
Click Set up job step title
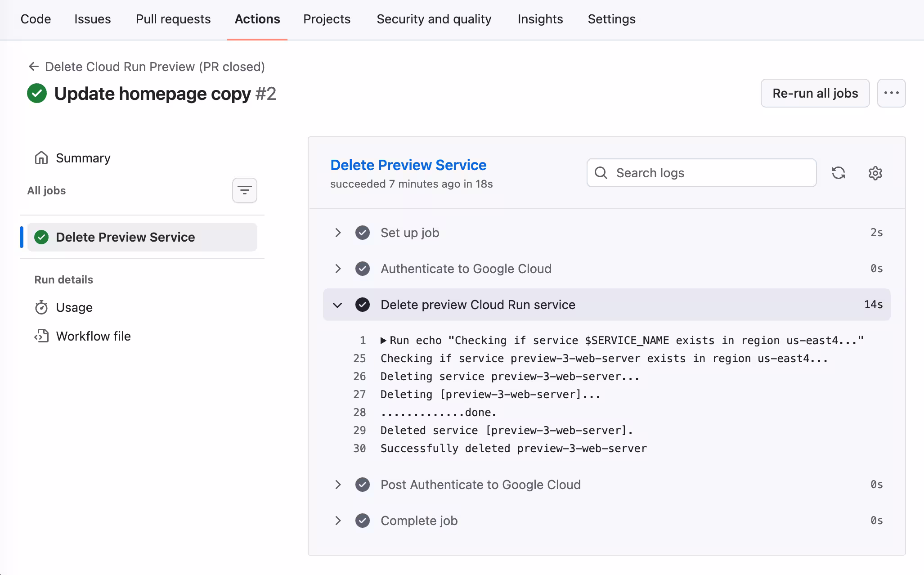click(410, 233)
